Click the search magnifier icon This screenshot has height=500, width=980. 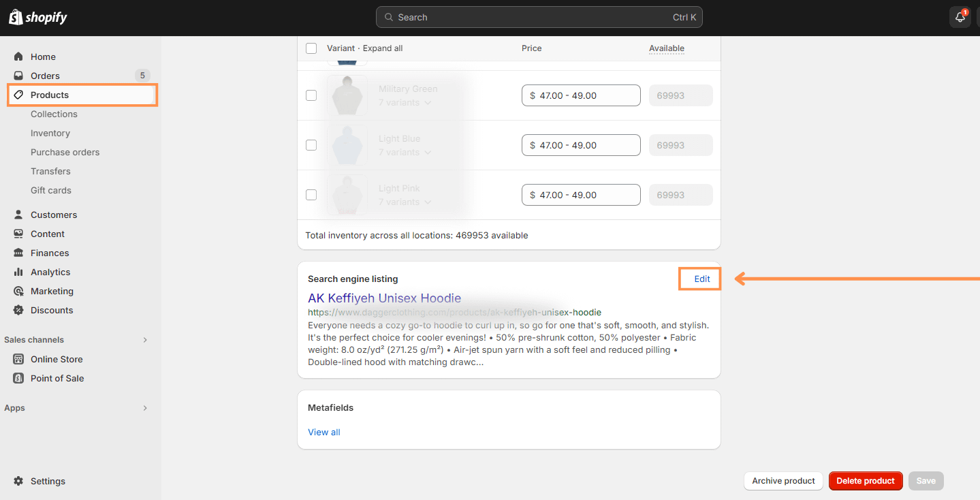click(x=389, y=18)
